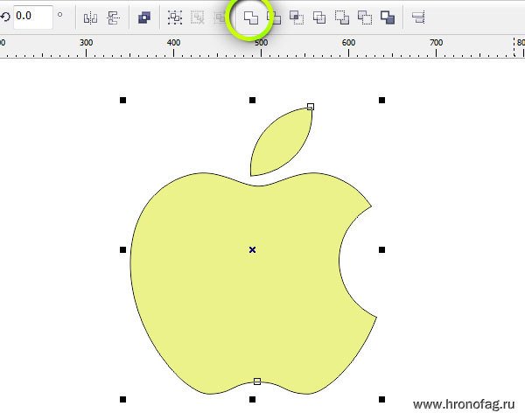The width and height of the screenshot is (525, 420).
Task: Mirror the selection horizontally
Action: click(90, 17)
